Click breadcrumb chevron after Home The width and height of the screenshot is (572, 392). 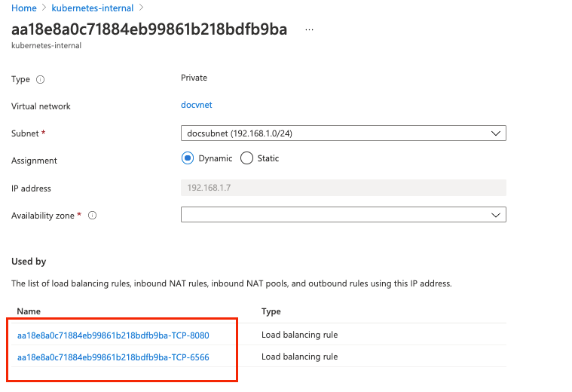point(44,8)
